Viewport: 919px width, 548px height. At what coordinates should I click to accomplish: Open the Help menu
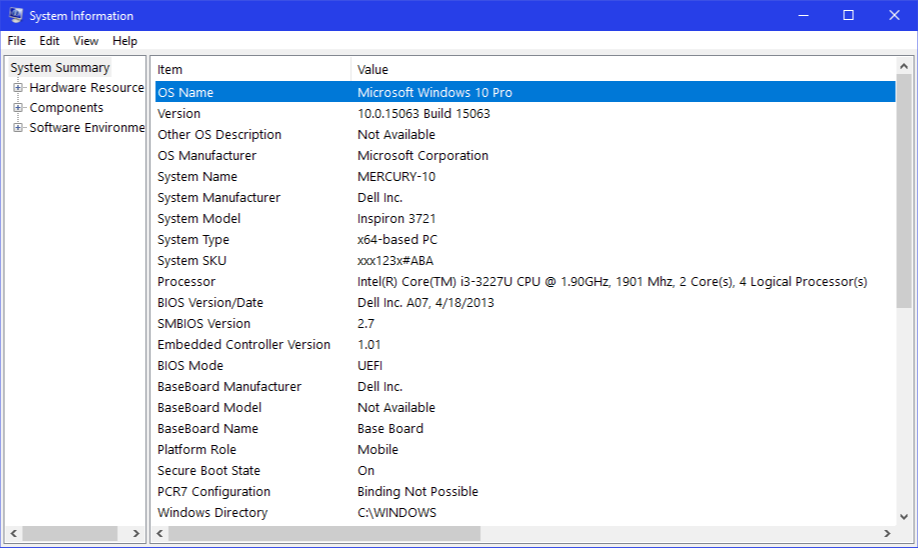(125, 41)
